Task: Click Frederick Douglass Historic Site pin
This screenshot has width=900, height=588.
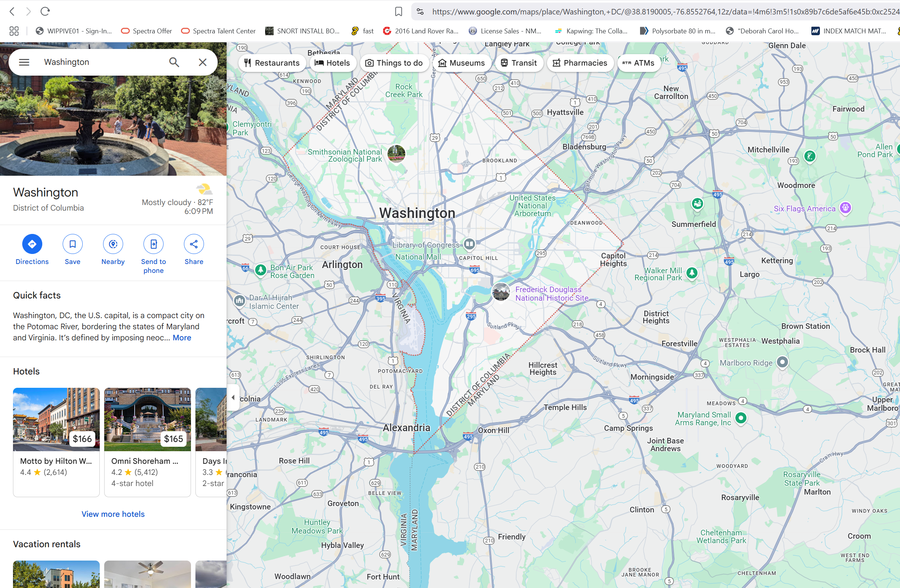Action: [501, 292]
